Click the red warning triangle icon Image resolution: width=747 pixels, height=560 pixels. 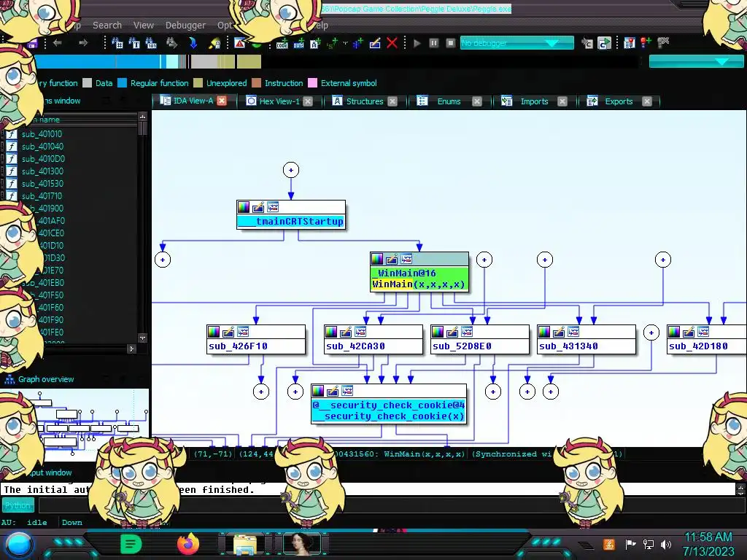(239, 43)
